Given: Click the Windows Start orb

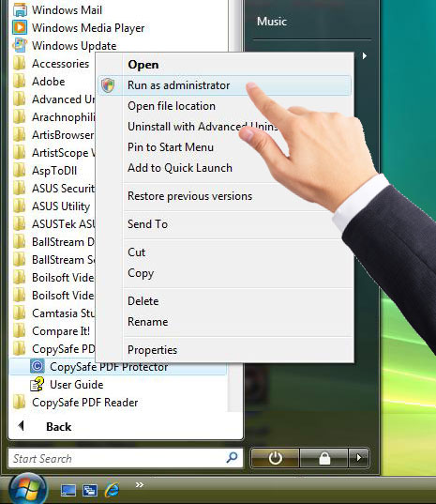Looking at the screenshot, I should [28, 489].
